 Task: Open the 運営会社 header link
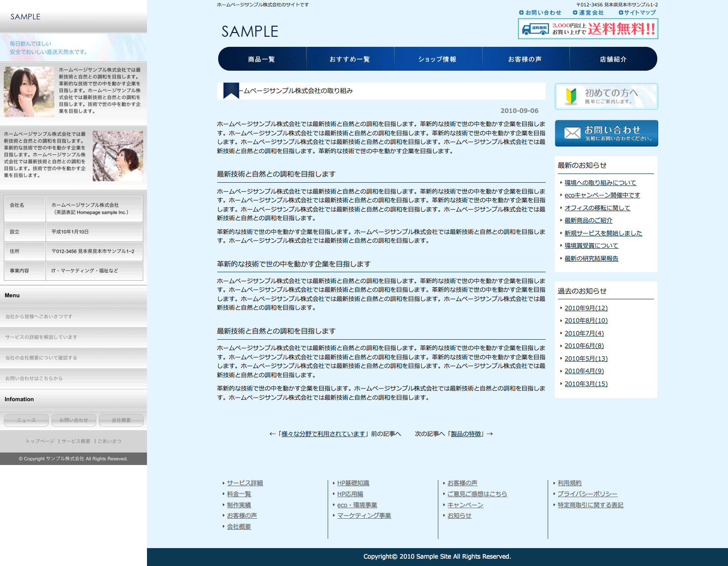click(x=591, y=12)
